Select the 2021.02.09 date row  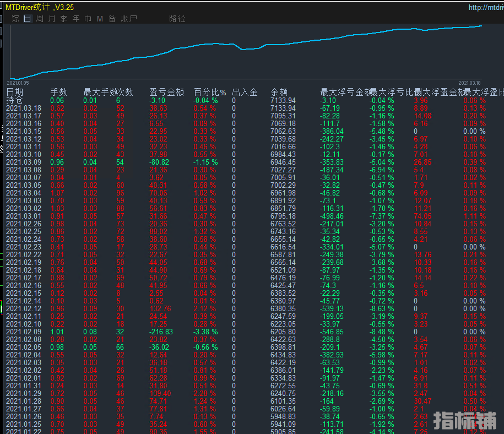[x=24, y=332]
